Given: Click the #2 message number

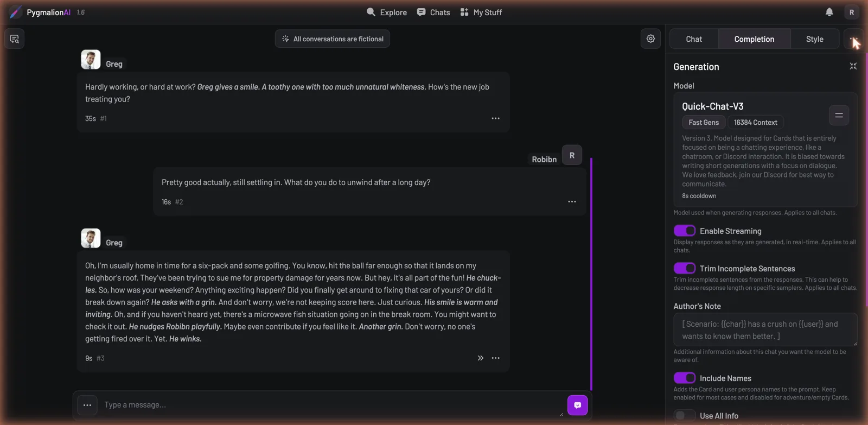Looking at the screenshot, I should click(179, 202).
